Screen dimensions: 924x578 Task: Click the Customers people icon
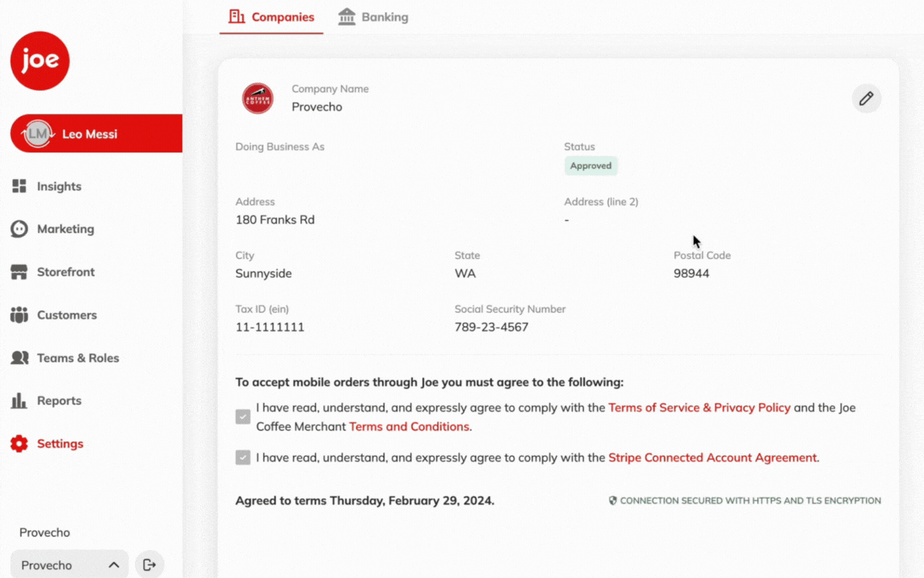pos(19,315)
